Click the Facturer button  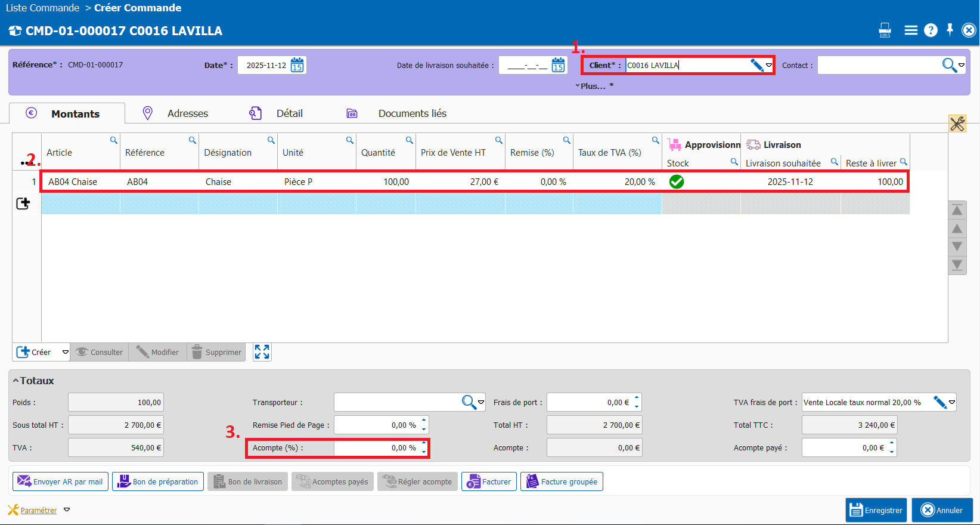[x=489, y=481]
